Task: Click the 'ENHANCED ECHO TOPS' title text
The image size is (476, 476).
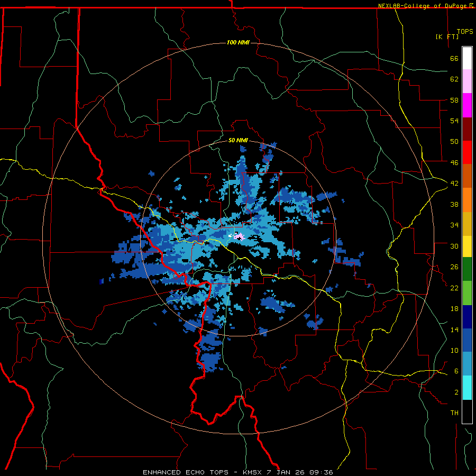Action: pyautogui.click(x=186, y=472)
